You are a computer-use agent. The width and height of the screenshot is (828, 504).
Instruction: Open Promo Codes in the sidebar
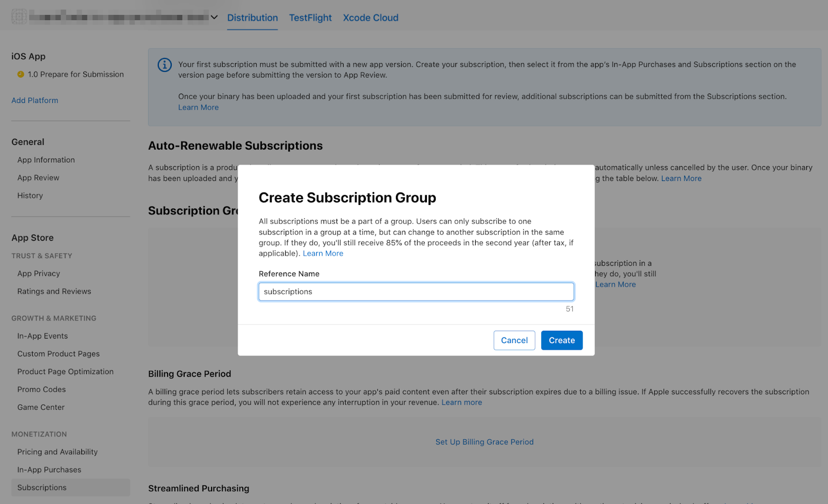41,390
